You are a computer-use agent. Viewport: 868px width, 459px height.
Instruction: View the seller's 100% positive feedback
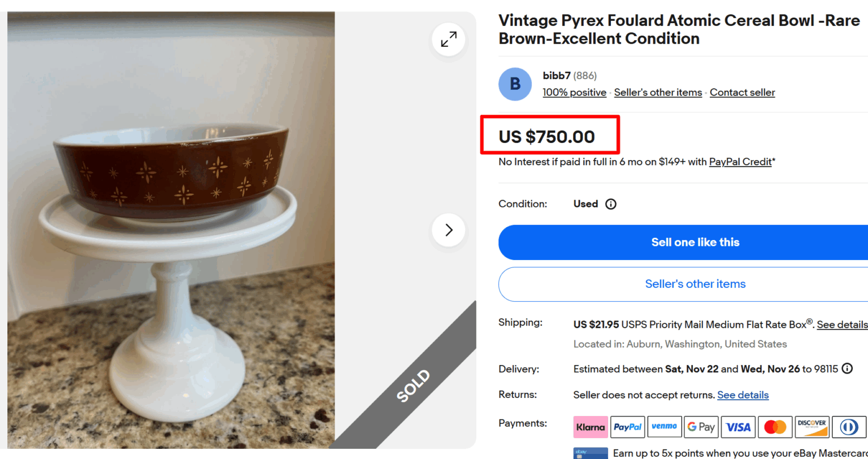pos(574,92)
